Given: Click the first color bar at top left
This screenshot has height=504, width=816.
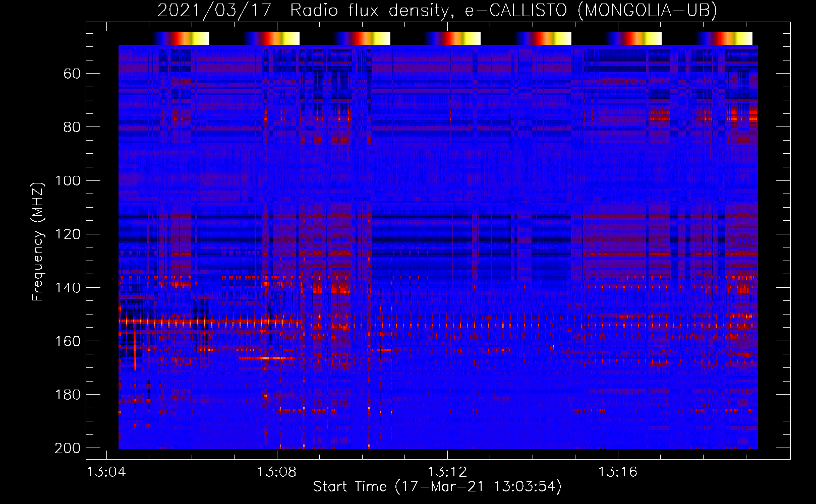Looking at the screenshot, I should tap(181, 38).
